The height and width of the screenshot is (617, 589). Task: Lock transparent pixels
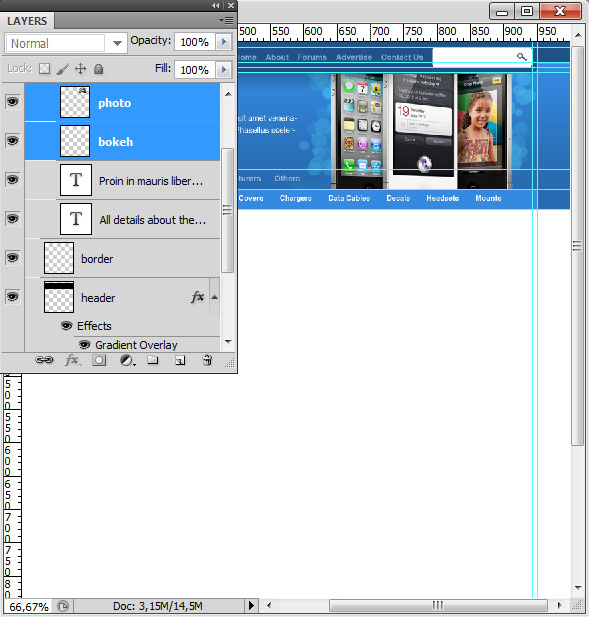click(x=44, y=69)
